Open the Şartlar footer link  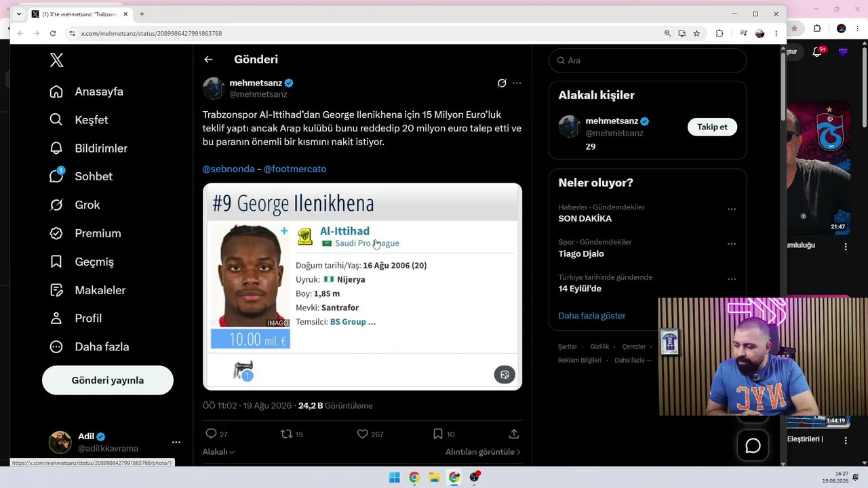[568, 347]
